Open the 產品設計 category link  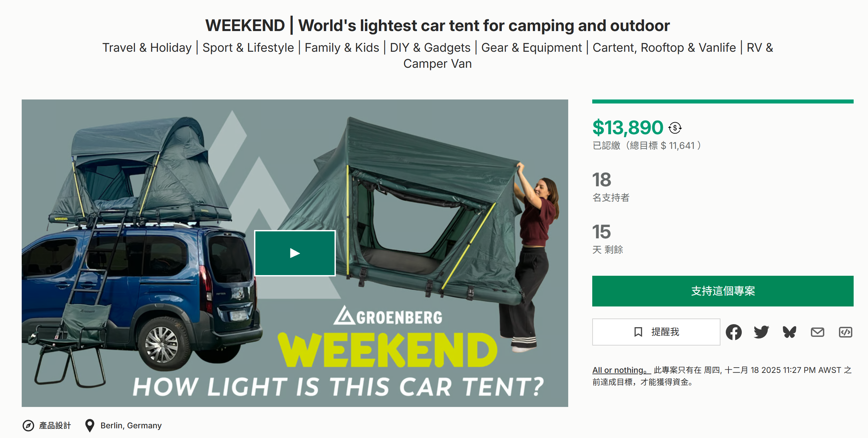pos(55,426)
